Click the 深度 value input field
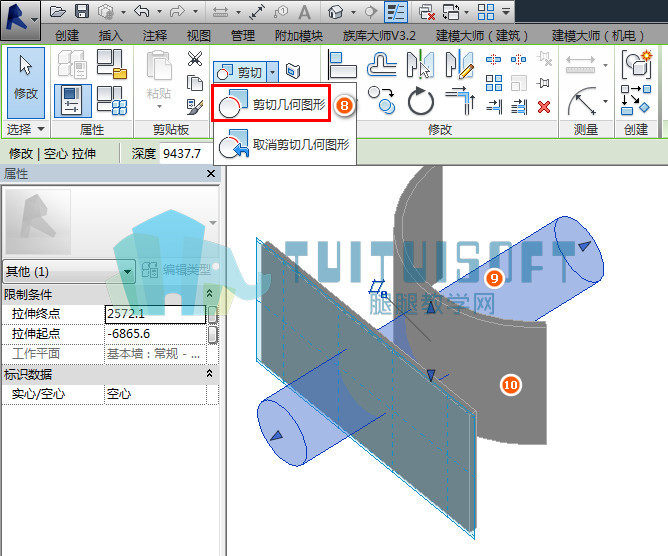The width and height of the screenshot is (668, 556). [185, 153]
